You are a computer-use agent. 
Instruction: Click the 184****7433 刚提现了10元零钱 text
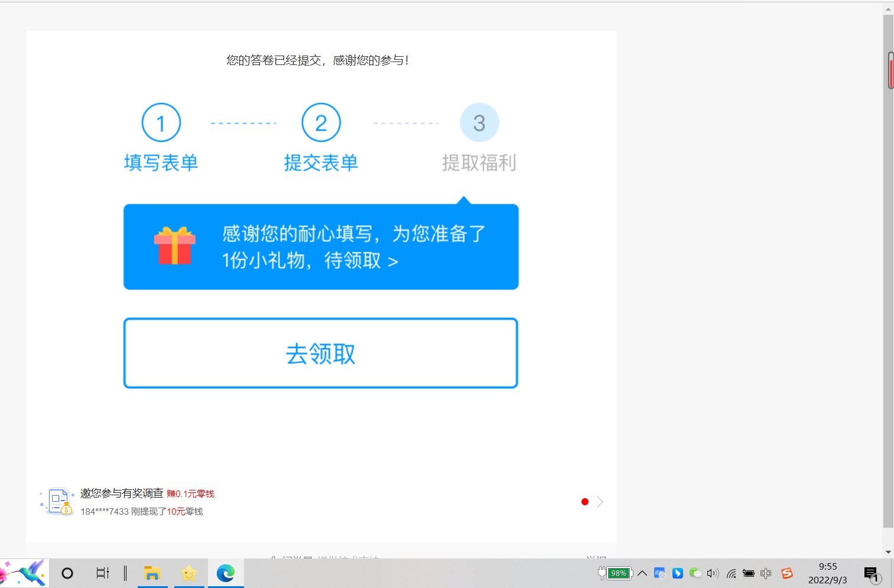tap(142, 511)
